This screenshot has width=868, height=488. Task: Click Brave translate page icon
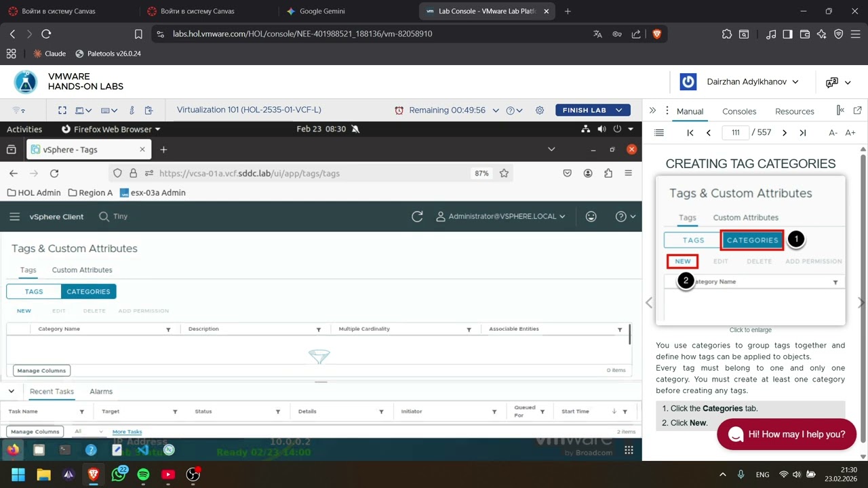[x=597, y=34]
